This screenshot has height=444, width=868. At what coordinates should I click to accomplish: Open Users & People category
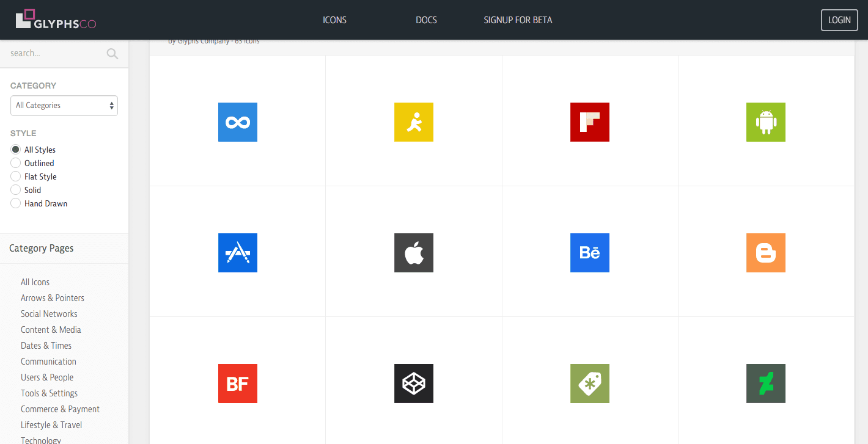[47, 377]
